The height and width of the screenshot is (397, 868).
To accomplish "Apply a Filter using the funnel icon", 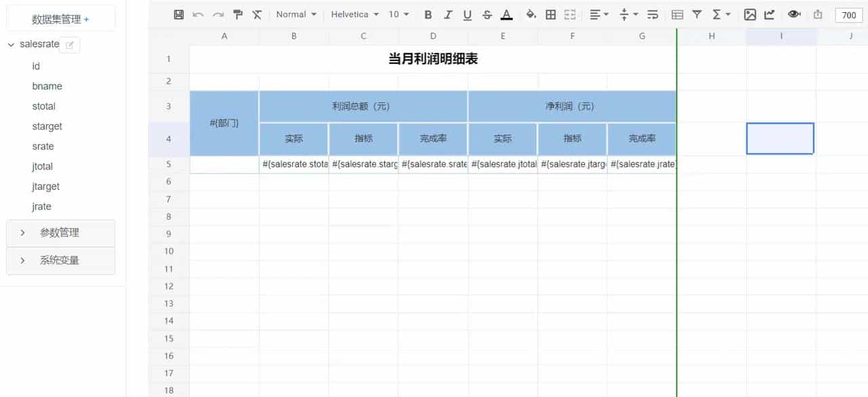I will click(697, 14).
